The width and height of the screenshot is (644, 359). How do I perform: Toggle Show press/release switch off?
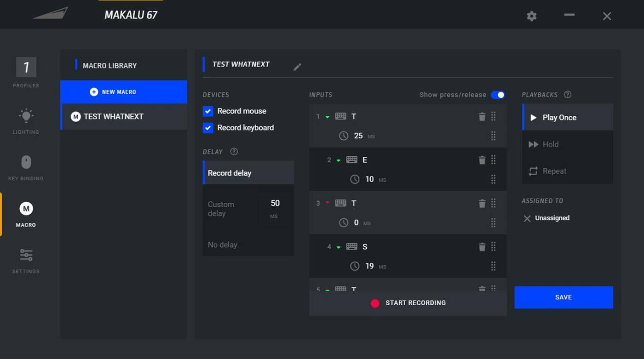pyautogui.click(x=498, y=95)
